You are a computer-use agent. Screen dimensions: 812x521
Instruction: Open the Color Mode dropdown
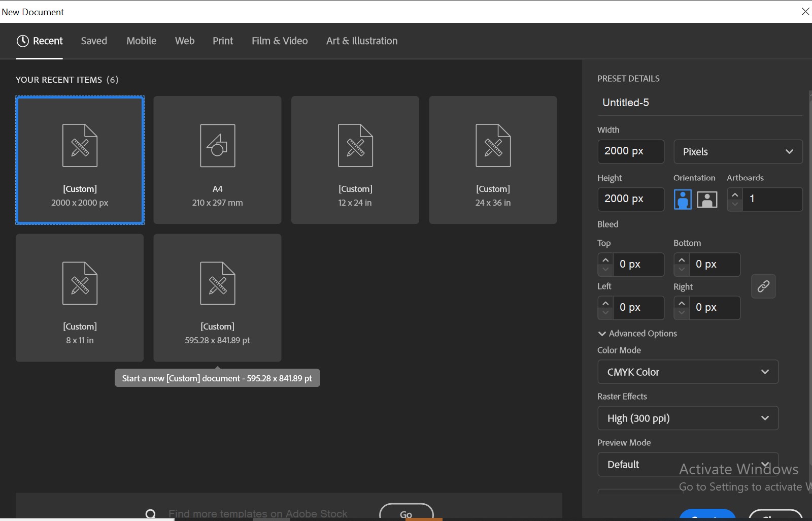click(688, 372)
